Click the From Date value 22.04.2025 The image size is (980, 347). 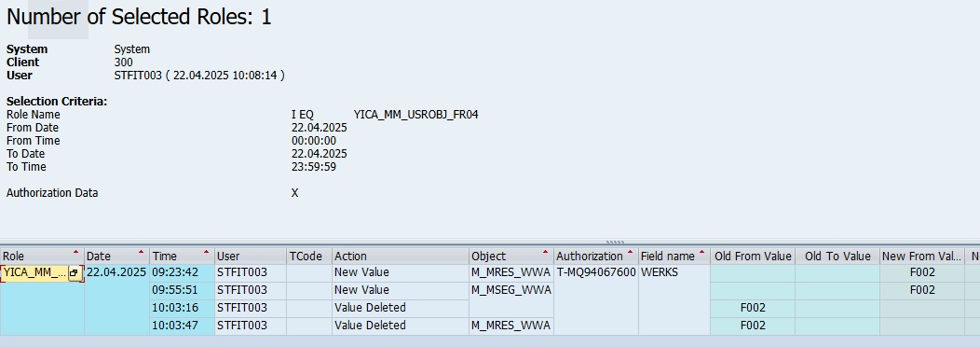tap(319, 128)
